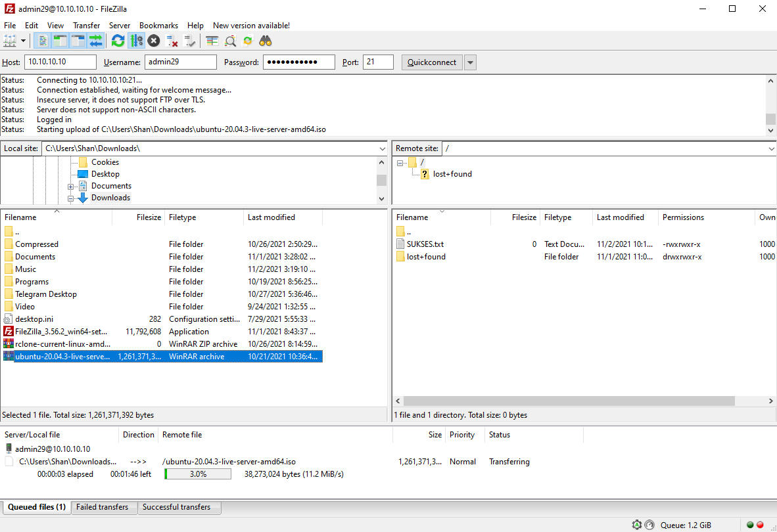Toggle remote directory tree display
Viewport: 777px width, 532px height.
tap(78, 41)
